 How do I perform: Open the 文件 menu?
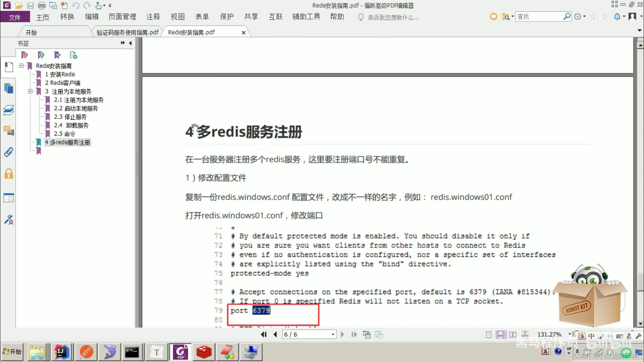pyautogui.click(x=15, y=17)
